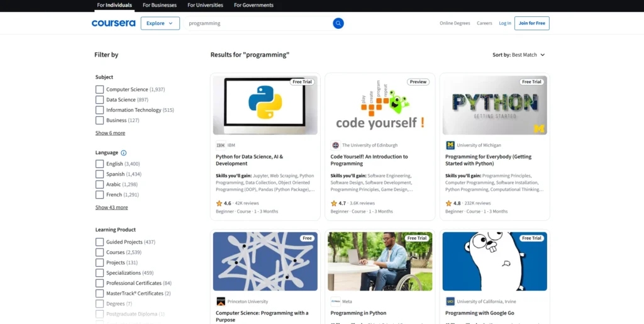Click the University of Edinburgh logo
Viewport: 644px width, 324px height.
click(x=335, y=145)
